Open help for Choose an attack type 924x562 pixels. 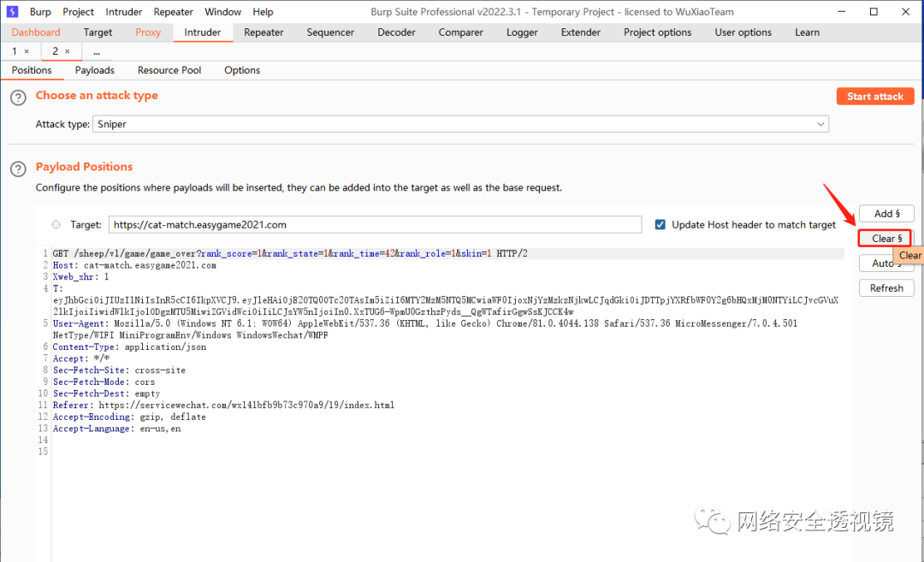pos(18,98)
